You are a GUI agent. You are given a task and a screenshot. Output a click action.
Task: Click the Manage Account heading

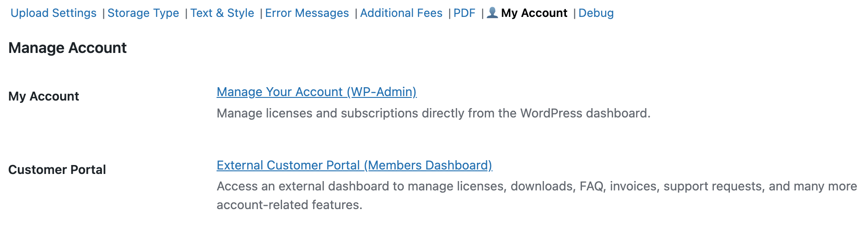point(68,48)
